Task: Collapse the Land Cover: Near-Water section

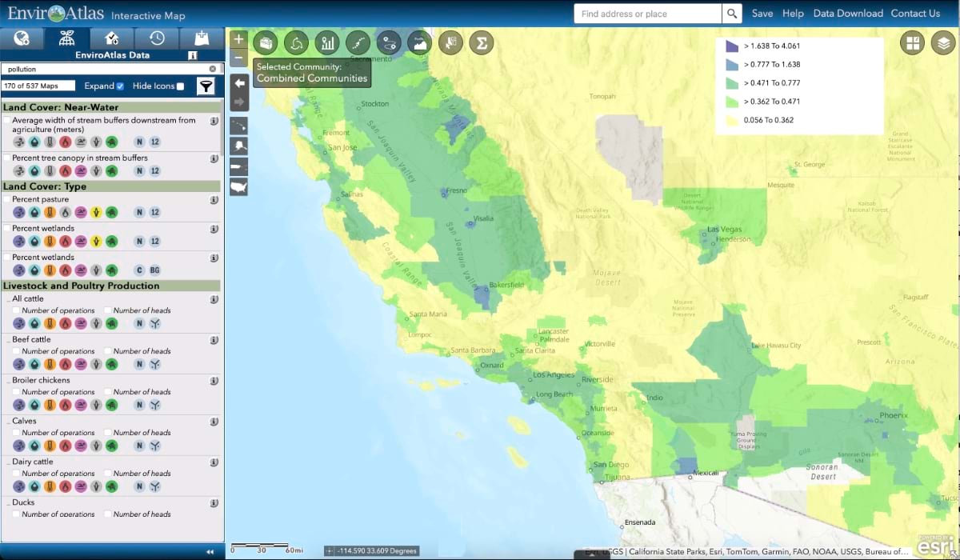Action: click(x=111, y=107)
